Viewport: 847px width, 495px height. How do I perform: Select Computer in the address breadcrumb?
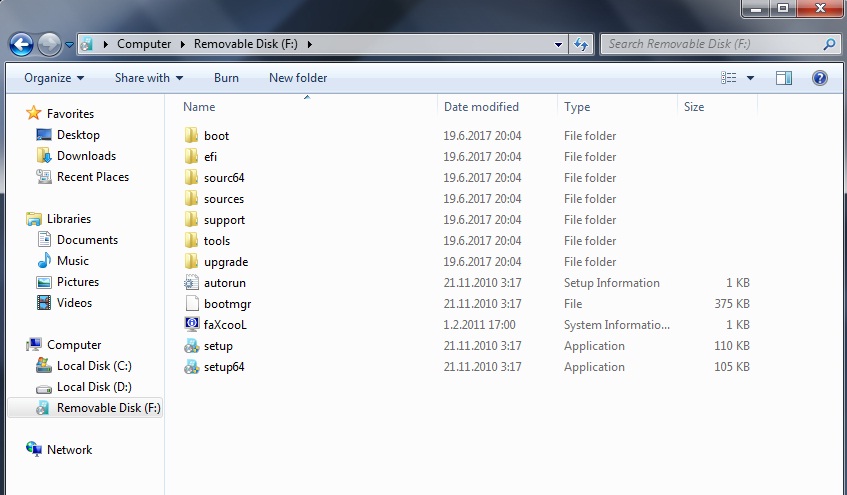[144, 44]
